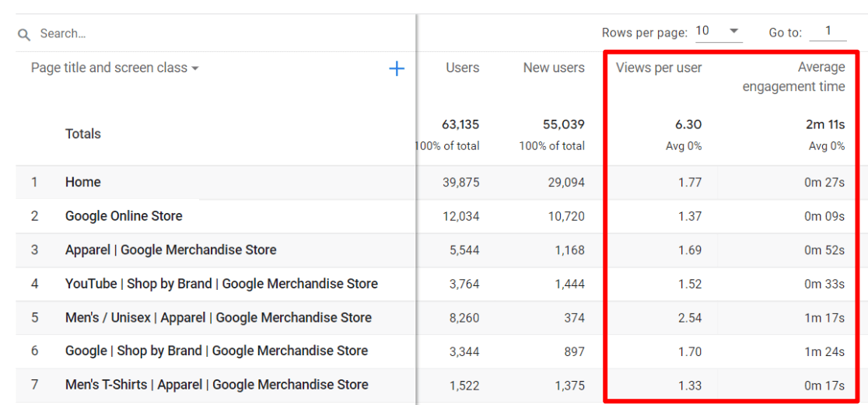This screenshot has width=868, height=405.
Task: Click Google Online Store users 12,034
Action: click(x=461, y=216)
